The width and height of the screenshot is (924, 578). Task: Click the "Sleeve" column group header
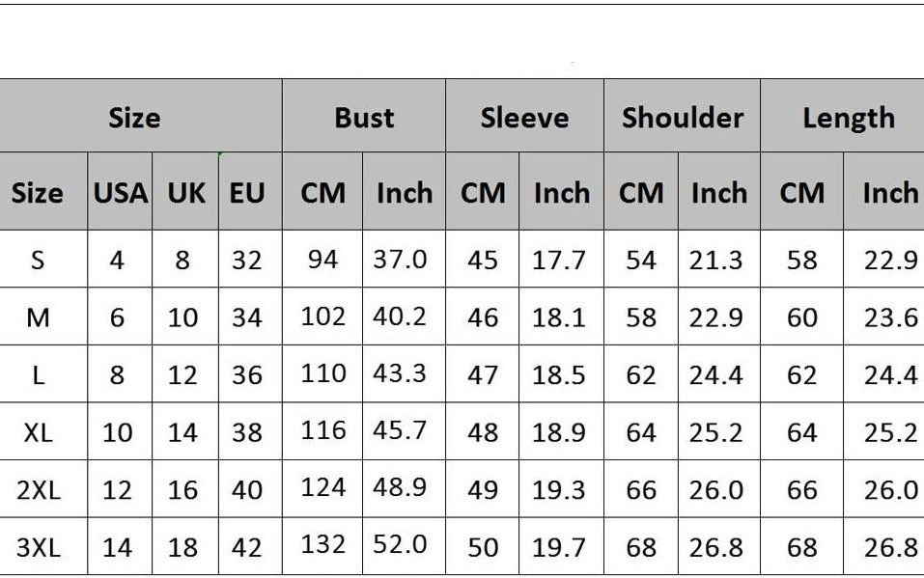(524, 118)
